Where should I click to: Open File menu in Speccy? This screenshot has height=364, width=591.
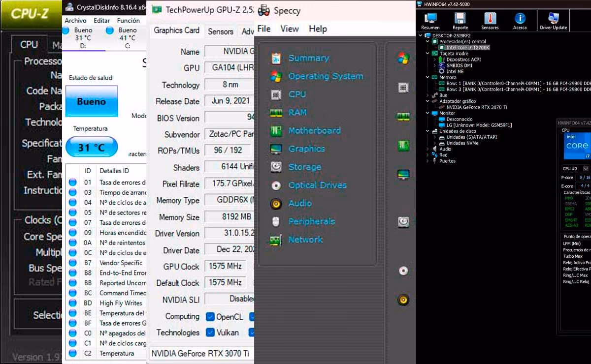(x=264, y=29)
